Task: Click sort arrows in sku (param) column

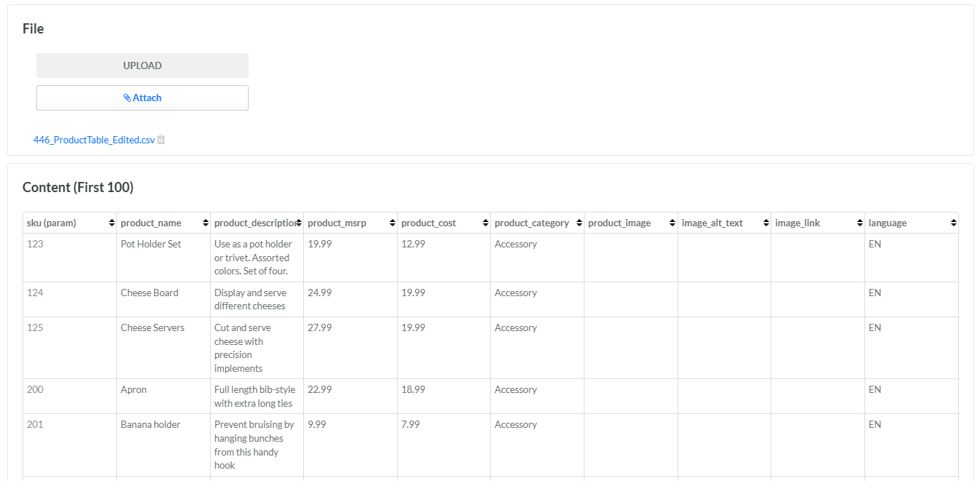Action: [x=112, y=223]
